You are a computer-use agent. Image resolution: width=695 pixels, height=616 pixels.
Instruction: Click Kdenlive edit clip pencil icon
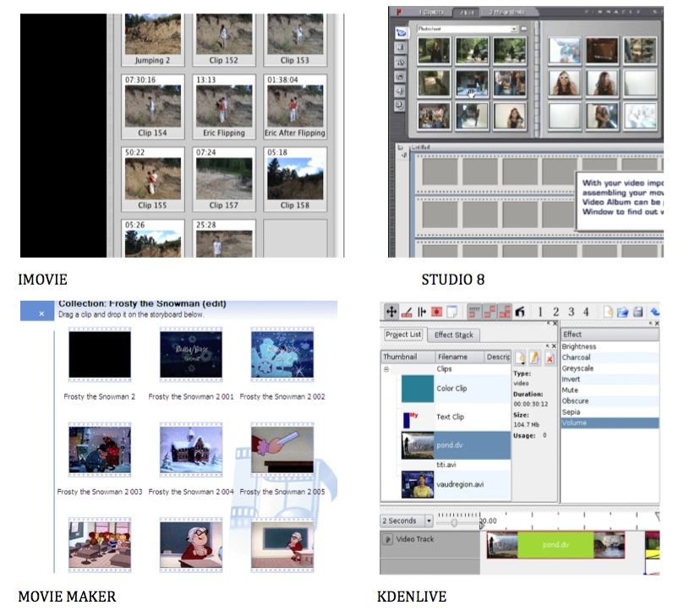tap(534, 357)
